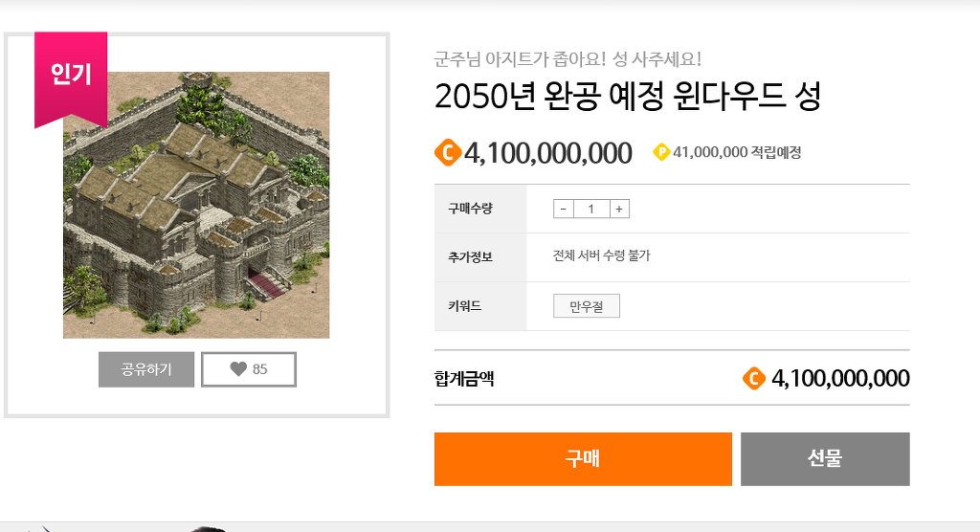This screenshot has width=980, height=532.
Task: Click the C coin icon in the 합계금액 row
Action: click(x=754, y=378)
